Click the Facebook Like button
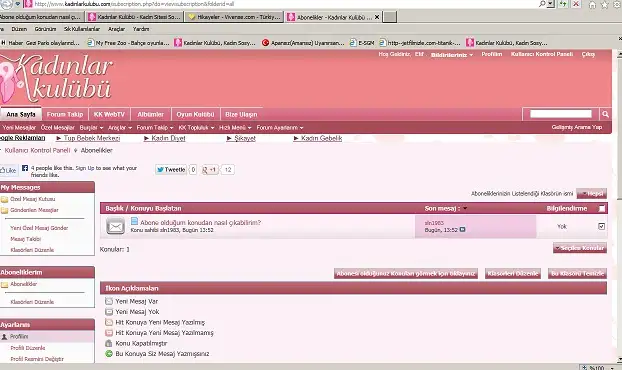This screenshot has width=622, height=370. click(x=9, y=170)
